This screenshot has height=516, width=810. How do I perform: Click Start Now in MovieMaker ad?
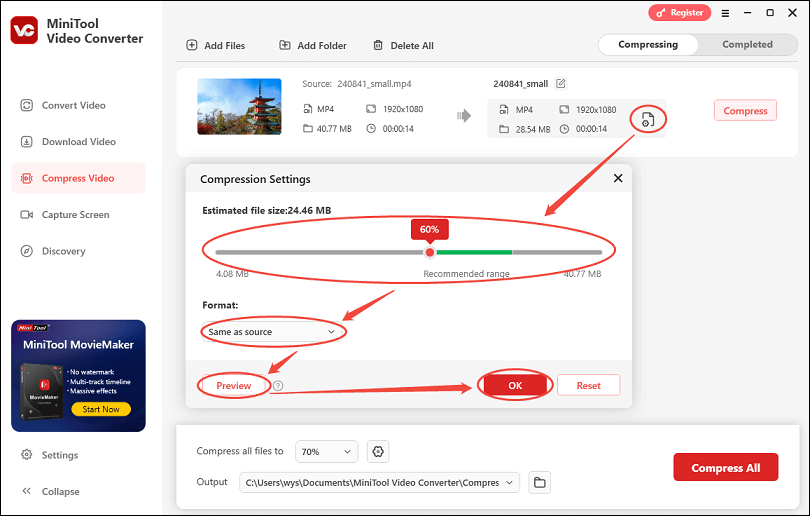[x=101, y=409]
